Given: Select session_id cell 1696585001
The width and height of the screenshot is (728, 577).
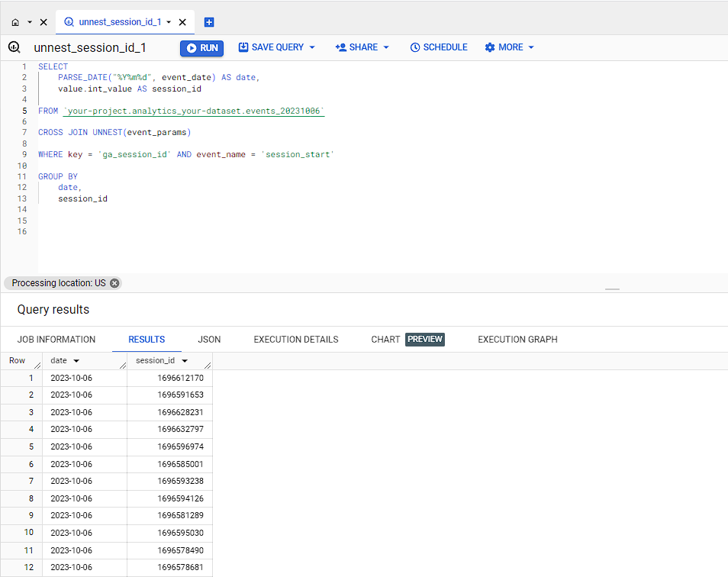Looking at the screenshot, I should (169, 464).
